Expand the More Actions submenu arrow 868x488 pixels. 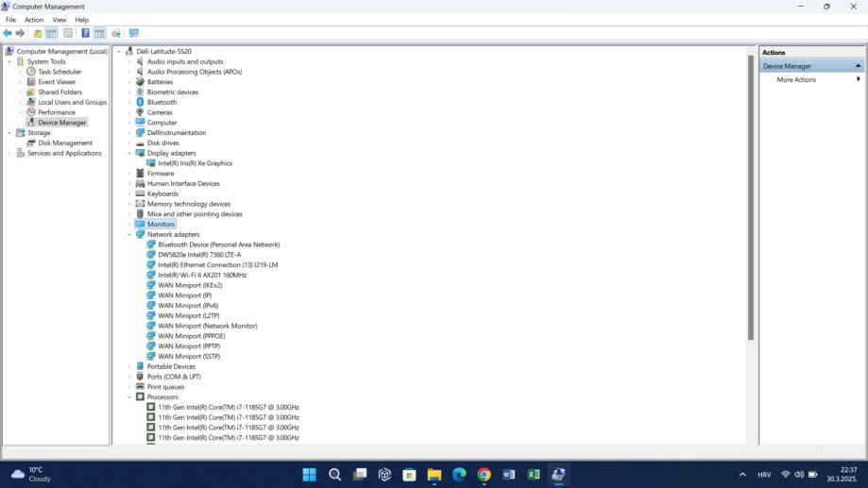(x=858, y=79)
